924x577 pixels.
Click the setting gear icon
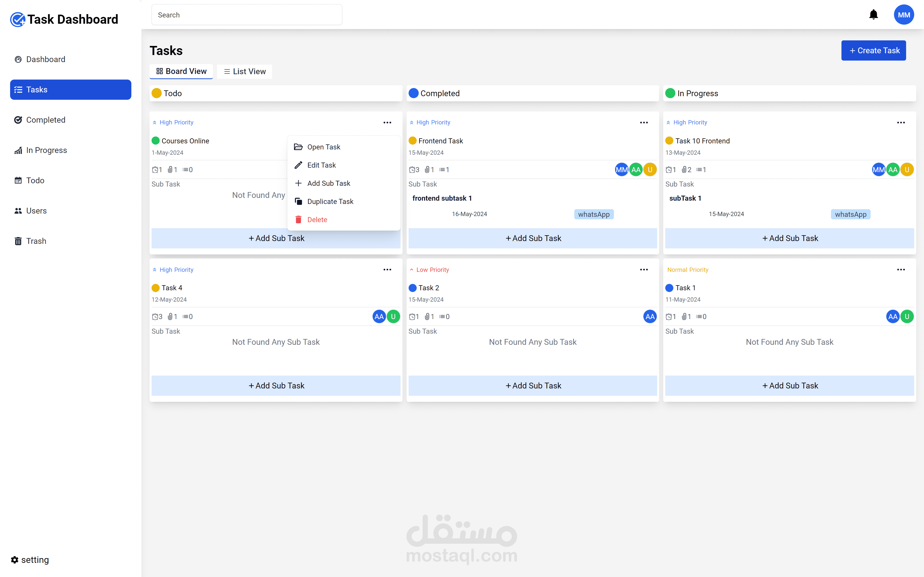[14, 559]
